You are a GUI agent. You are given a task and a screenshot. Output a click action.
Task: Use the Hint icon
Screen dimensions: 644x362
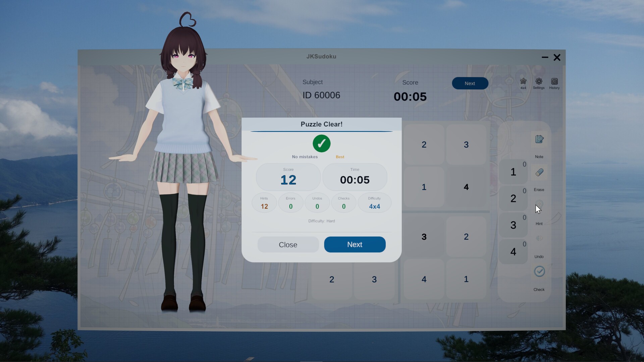[539, 205]
